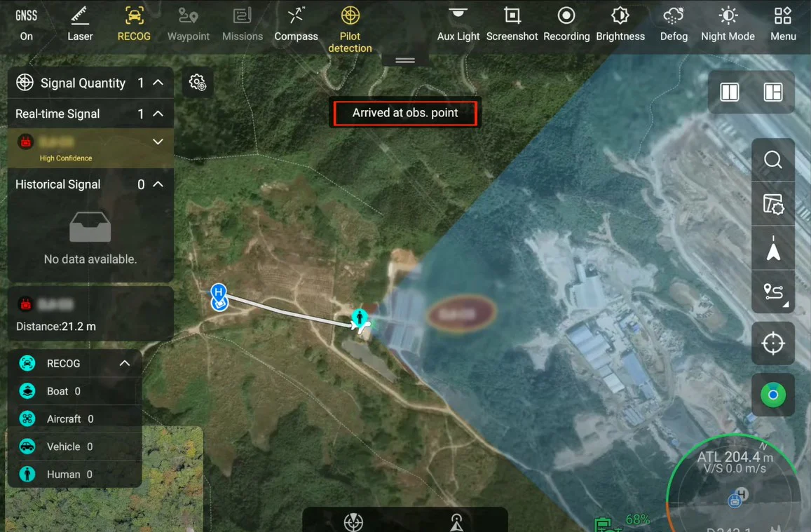Click the Compass icon in toolbar
The width and height of the screenshot is (811, 532).
[x=296, y=24]
